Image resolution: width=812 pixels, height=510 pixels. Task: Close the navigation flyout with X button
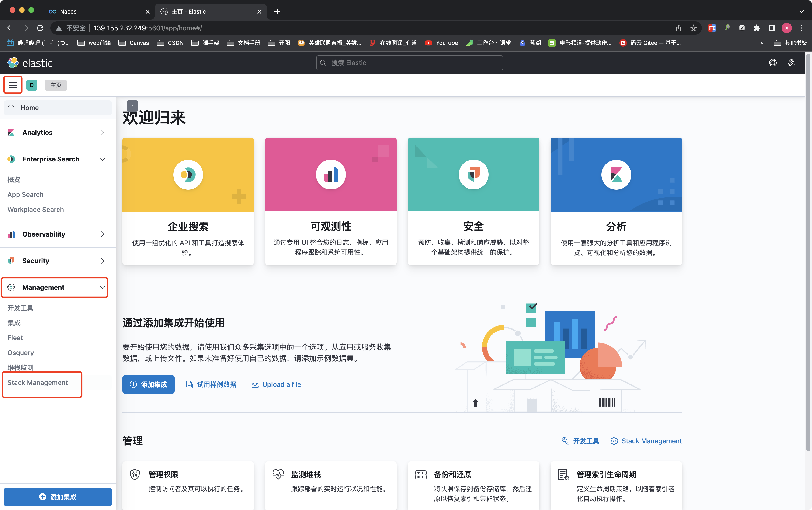click(x=132, y=106)
